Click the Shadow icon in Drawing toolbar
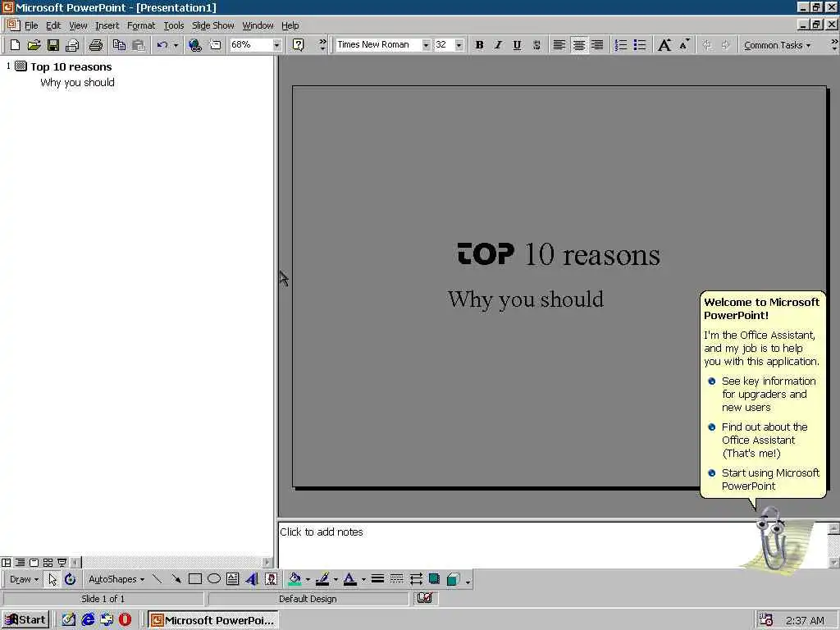The height and width of the screenshot is (630, 840). tap(435, 579)
